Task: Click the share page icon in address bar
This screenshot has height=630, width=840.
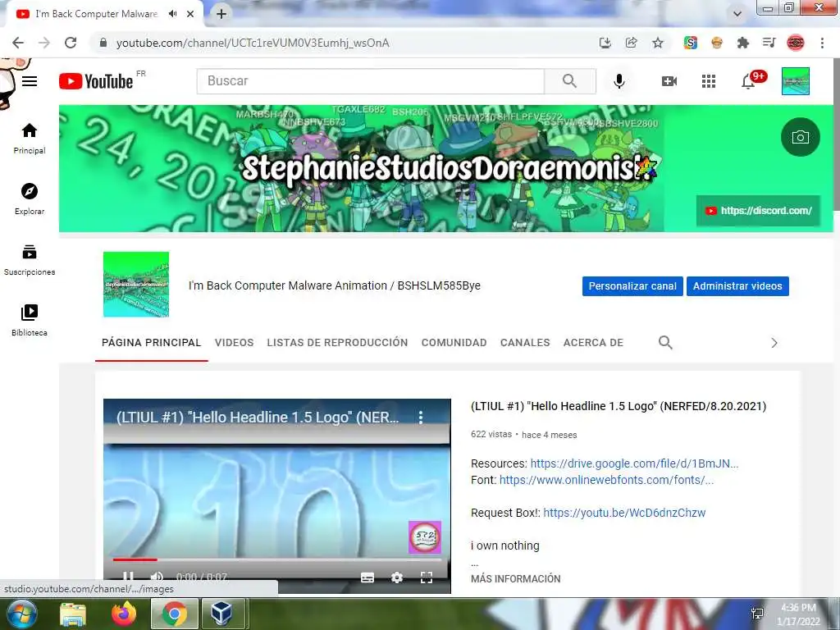Action: pos(632,43)
